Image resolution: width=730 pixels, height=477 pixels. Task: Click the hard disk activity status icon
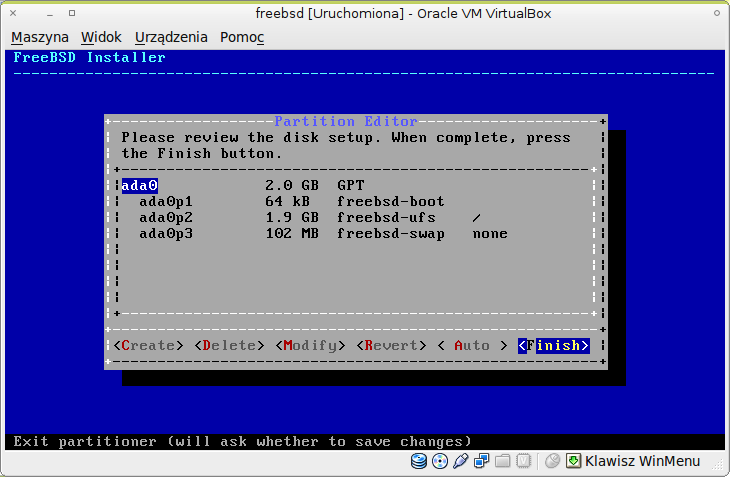tap(420, 462)
